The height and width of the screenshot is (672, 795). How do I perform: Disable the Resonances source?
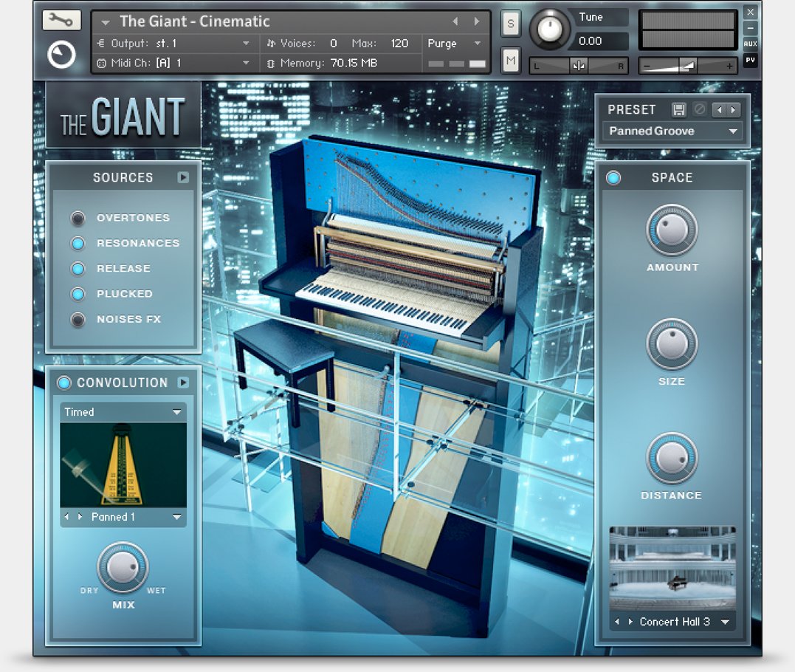click(78, 244)
